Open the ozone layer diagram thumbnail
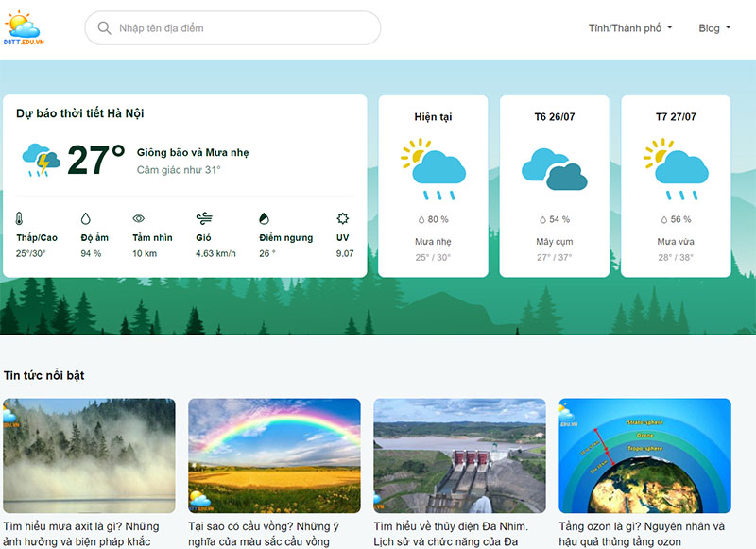Viewport: 756px width, 549px height. coord(645,455)
